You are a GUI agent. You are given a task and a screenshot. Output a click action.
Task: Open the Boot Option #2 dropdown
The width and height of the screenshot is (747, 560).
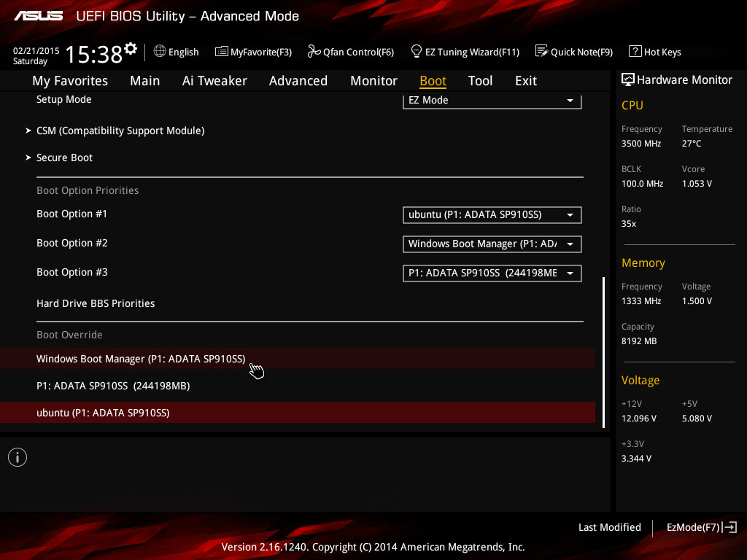[x=492, y=244]
